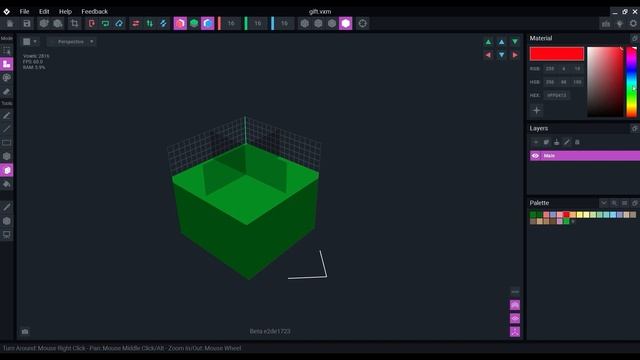
Task: Open the File menu
Action: tap(24, 11)
